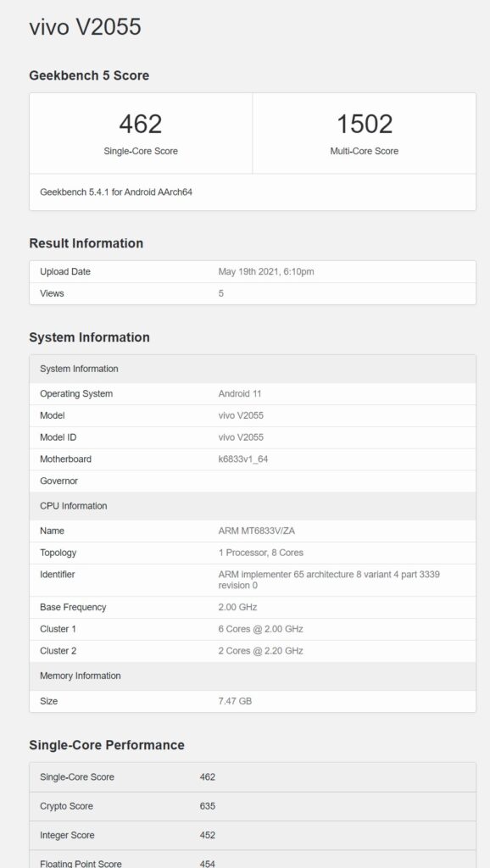Click the 'Motherboard' row label

coord(65,459)
